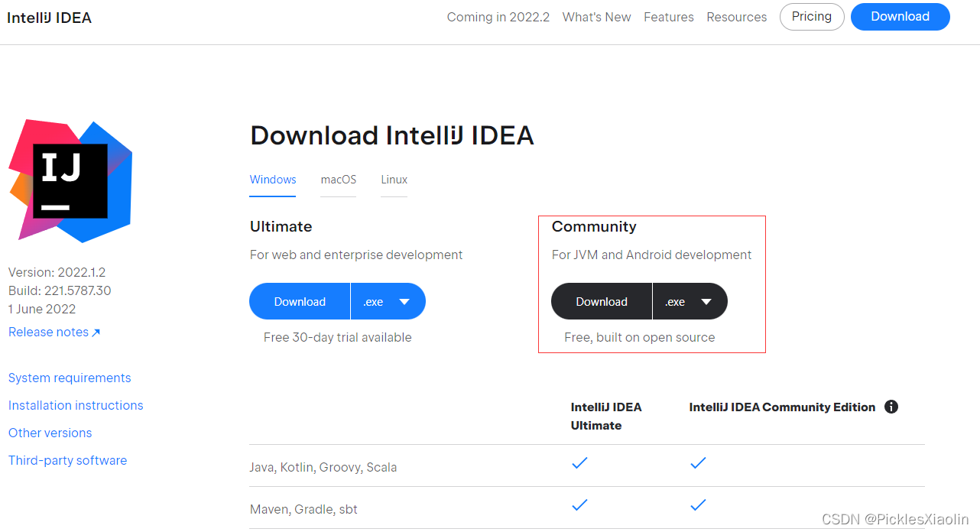Download the Ultimate edition
Image resolution: width=980 pixels, height=532 pixels.
click(x=300, y=302)
